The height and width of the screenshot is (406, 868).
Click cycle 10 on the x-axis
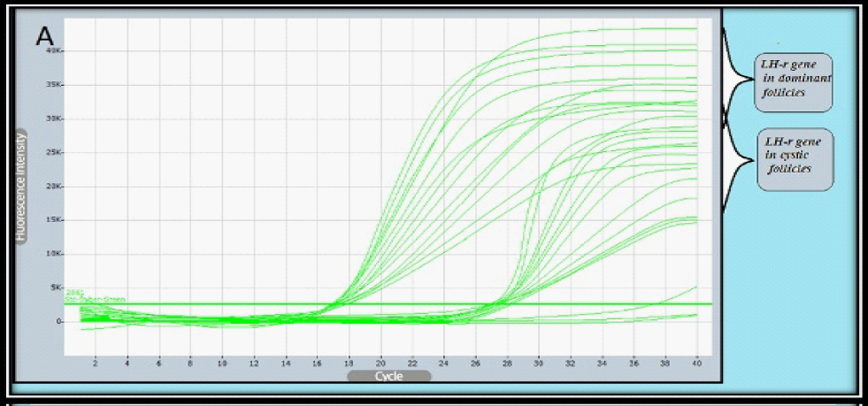click(x=222, y=363)
